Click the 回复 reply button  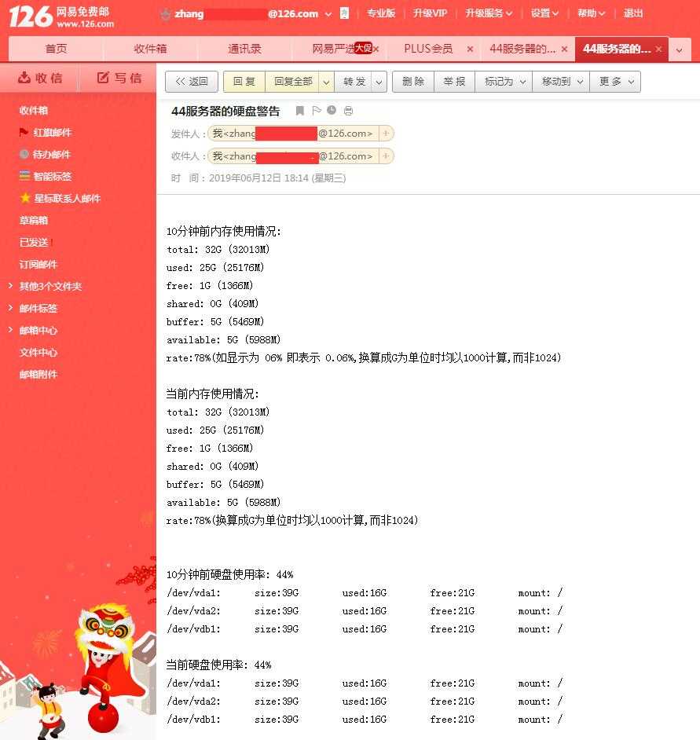pyautogui.click(x=244, y=82)
